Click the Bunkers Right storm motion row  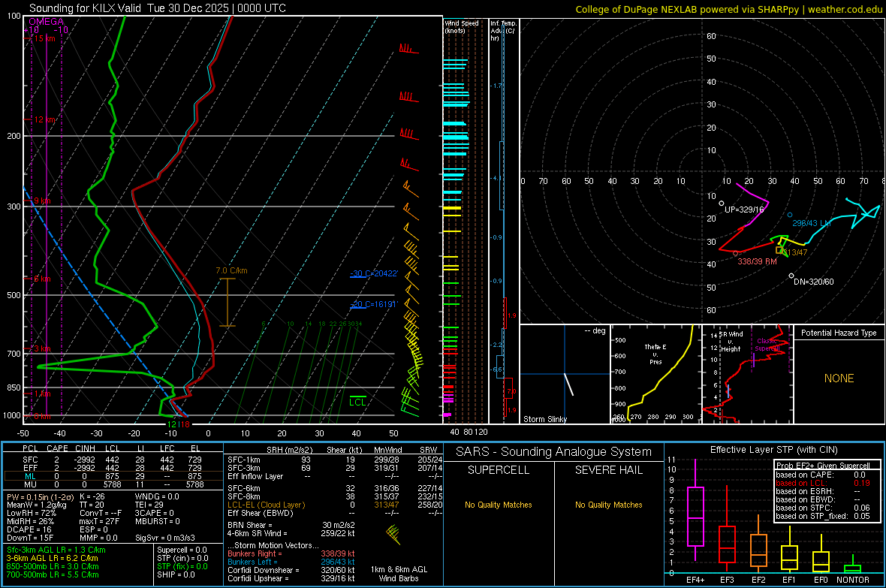click(291, 553)
